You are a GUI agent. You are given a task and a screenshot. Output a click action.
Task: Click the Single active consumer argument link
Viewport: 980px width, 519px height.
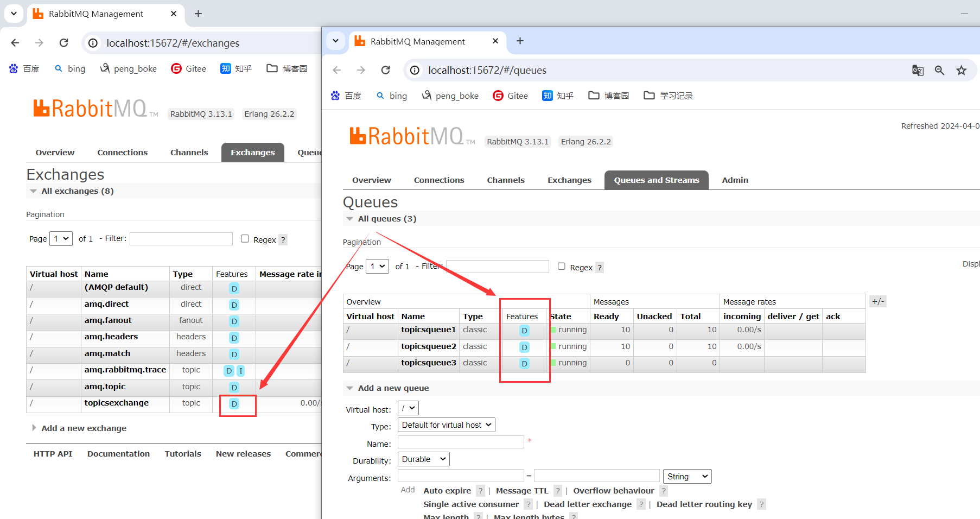click(x=471, y=504)
